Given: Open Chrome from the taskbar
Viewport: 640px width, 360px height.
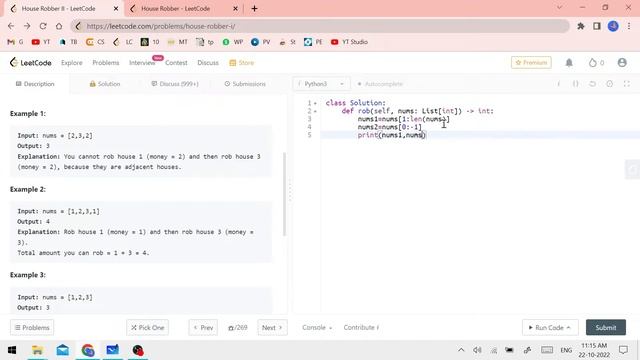Looking at the screenshot, I should tap(88, 350).
